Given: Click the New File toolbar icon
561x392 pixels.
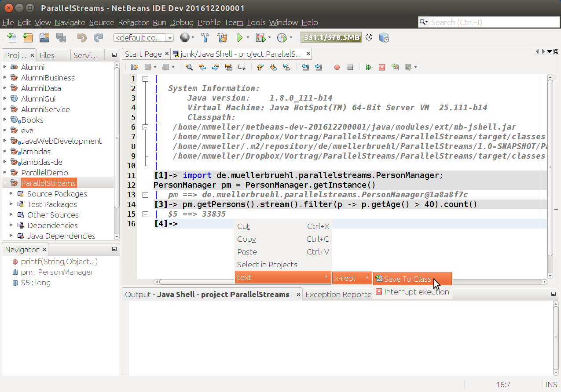Looking at the screenshot, I should click(x=12, y=38).
